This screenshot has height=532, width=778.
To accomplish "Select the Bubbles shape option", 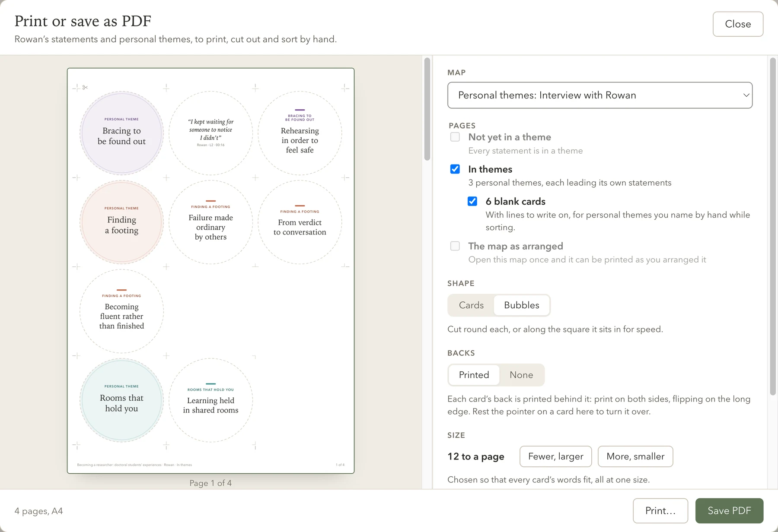I will point(522,305).
